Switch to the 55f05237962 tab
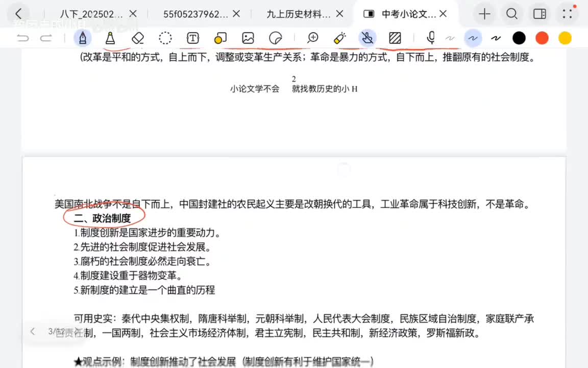The width and height of the screenshot is (588, 368). click(195, 14)
